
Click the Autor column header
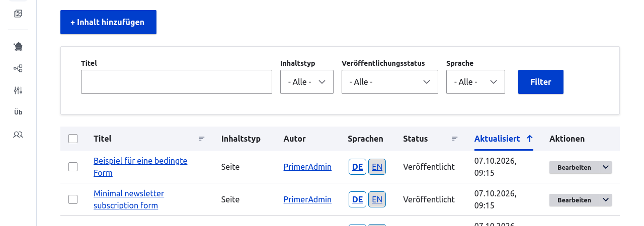tap(295, 139)
